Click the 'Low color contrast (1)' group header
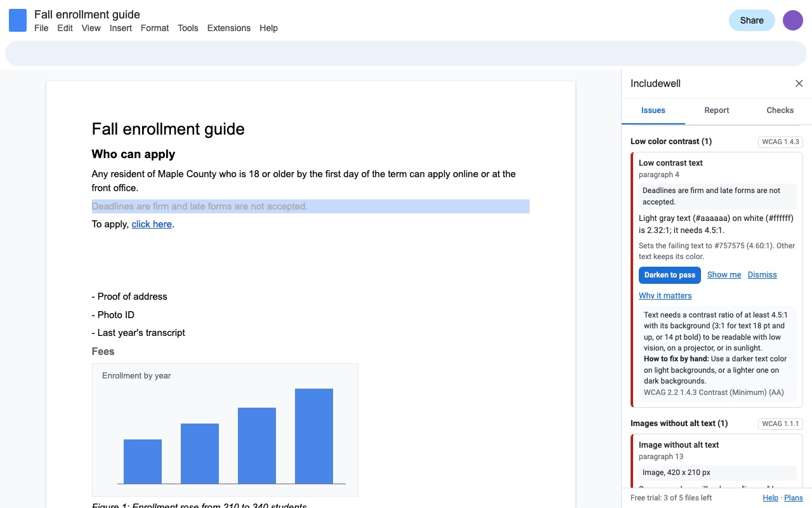The width and height of the screenshot is (812, 508). tap(671, 142)
